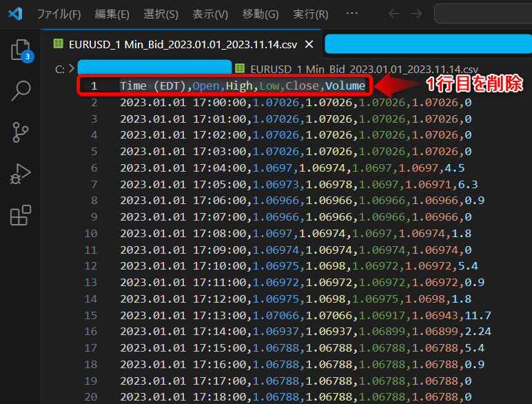The height and width of the screenshot is (404, 532).
Task: Click line number 20 in gutter
Action: point(90,397)
